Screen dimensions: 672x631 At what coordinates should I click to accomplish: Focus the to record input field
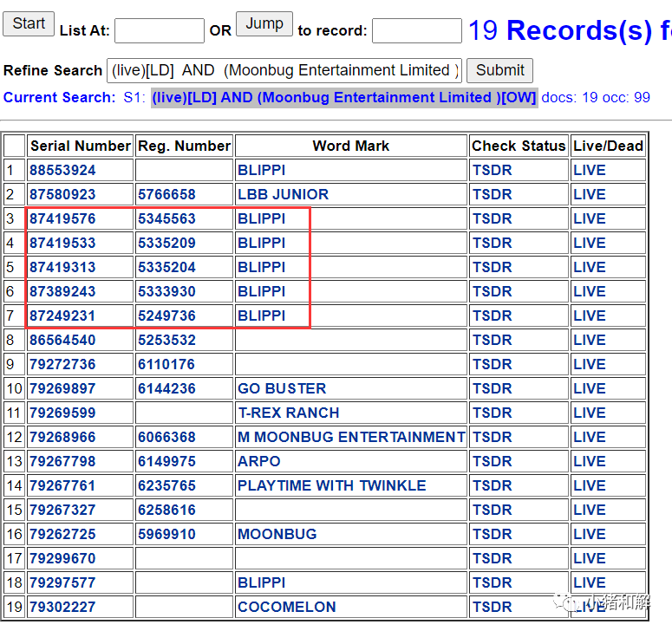click(417, 30)
